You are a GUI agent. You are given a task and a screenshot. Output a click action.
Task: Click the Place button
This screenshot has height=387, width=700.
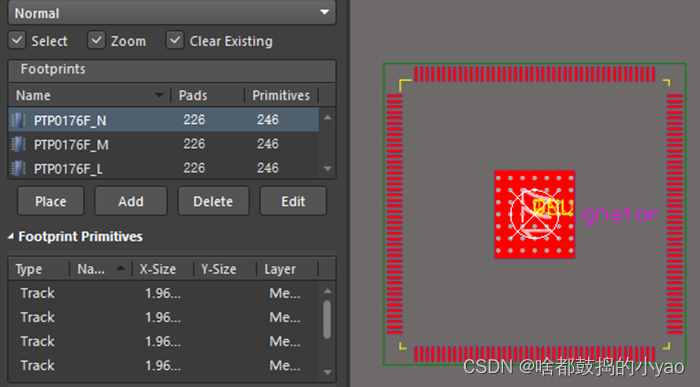50,201
